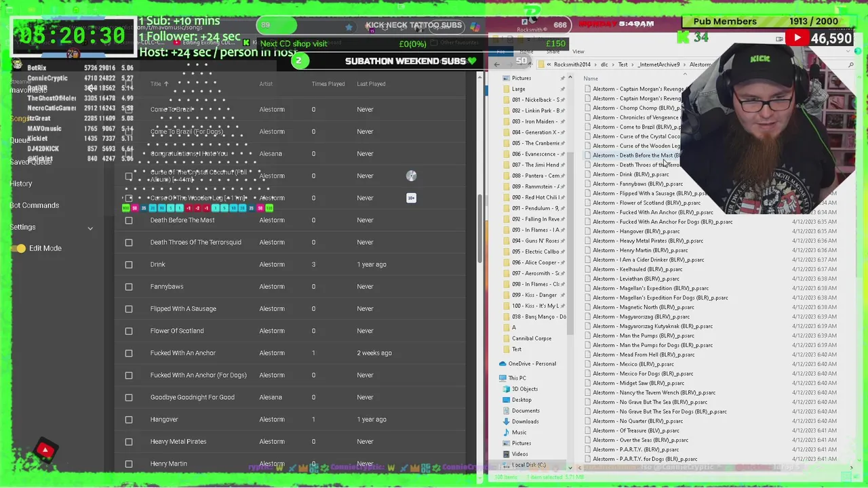The width and height of the screenshot is (868, 488).
Task: Check the box for Goodbye Goodnight For Good
Action: pos(129,397)
